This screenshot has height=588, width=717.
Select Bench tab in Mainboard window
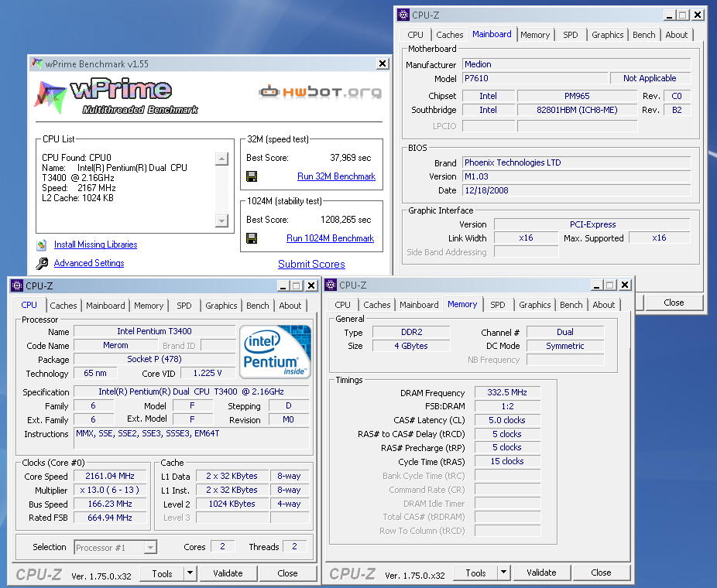(644, 35)
